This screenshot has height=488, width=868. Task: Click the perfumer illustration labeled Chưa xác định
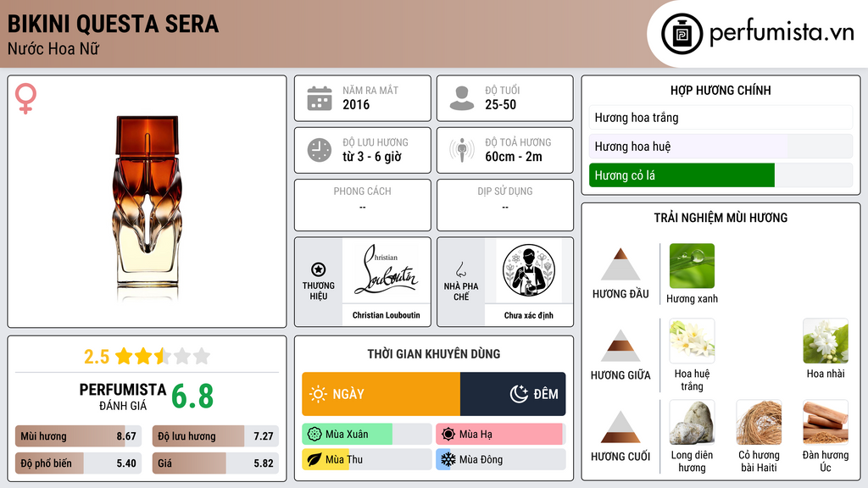[x=529, y=270]
